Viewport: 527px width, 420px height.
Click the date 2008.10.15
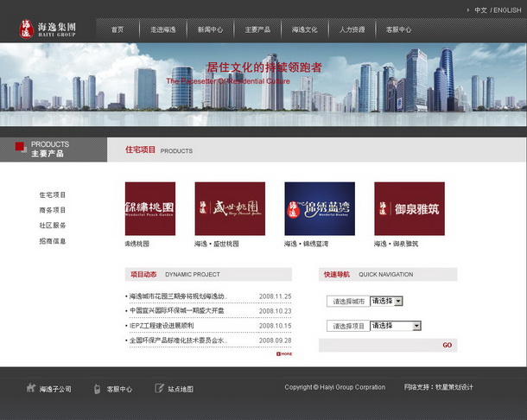[276, 326]
